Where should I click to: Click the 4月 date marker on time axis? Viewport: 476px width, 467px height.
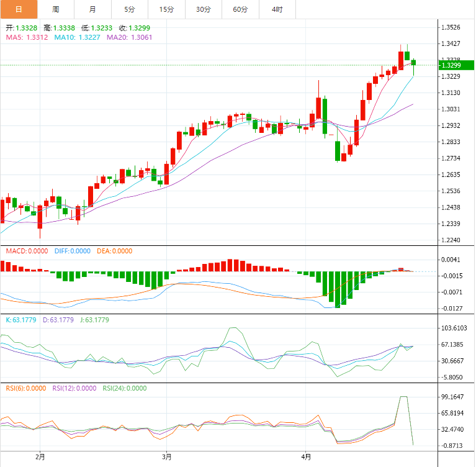pos(304,457)
